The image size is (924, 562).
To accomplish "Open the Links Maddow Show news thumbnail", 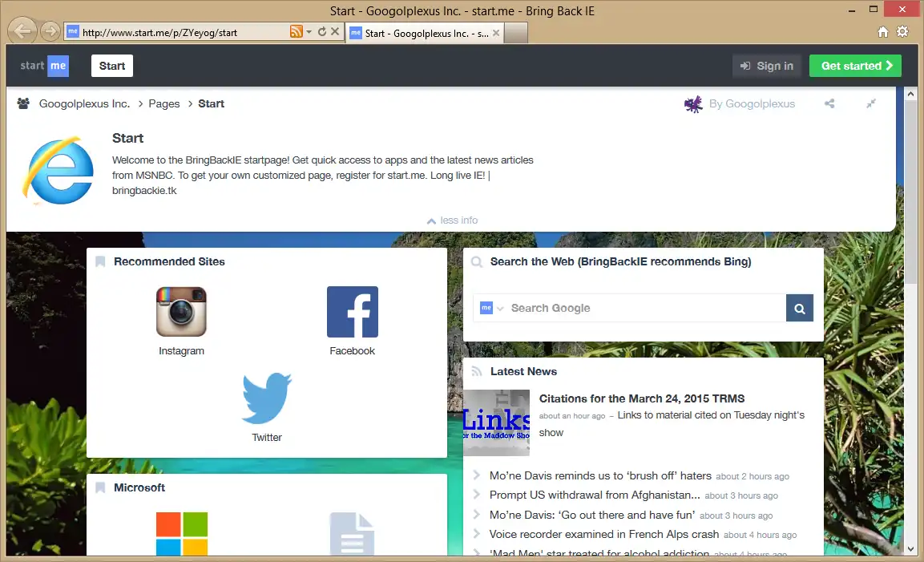I will (496, 423).
